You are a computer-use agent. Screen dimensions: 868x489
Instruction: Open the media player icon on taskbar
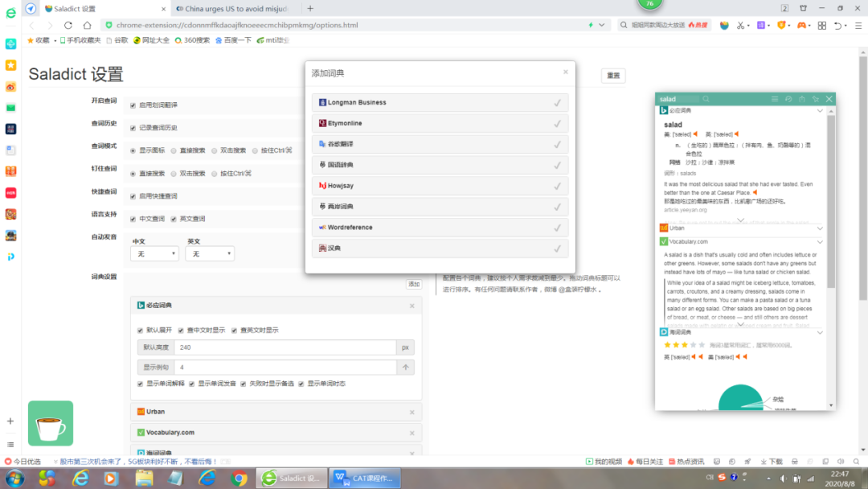[x=111, y=478]
